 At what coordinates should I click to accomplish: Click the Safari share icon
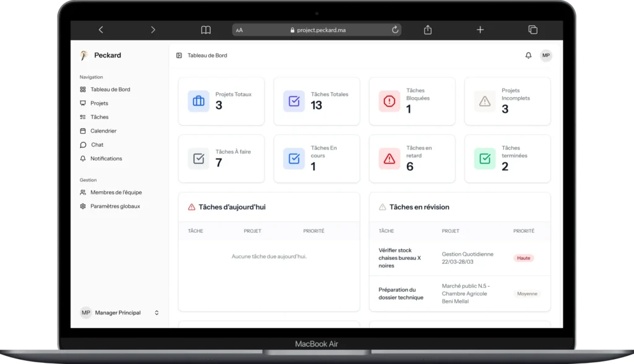coord(428,30)
